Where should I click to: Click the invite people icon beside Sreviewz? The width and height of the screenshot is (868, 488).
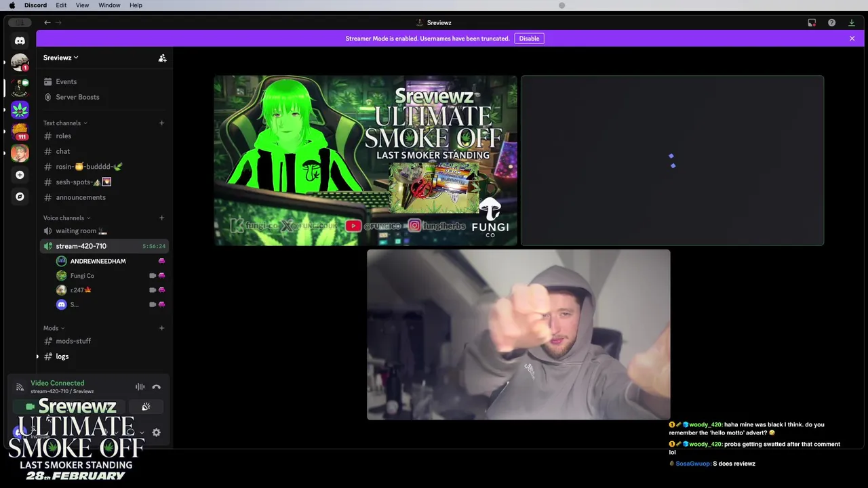click(162, 58)
